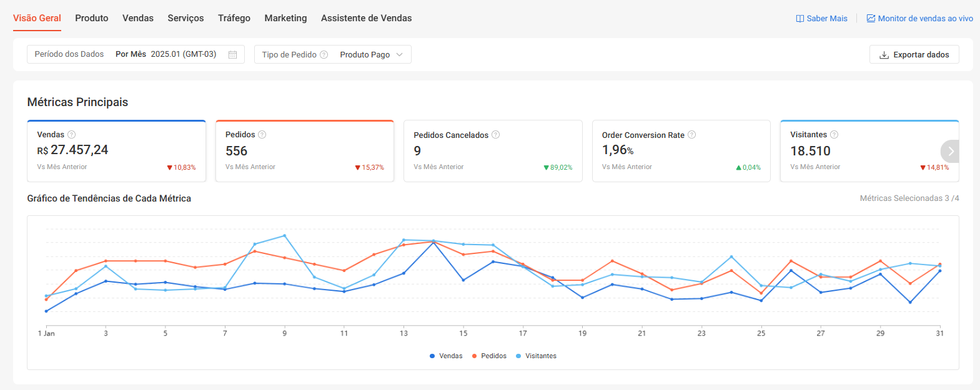Click info icon next to Pedidos Cancelados
980x390 pixels.
[496, 135]
